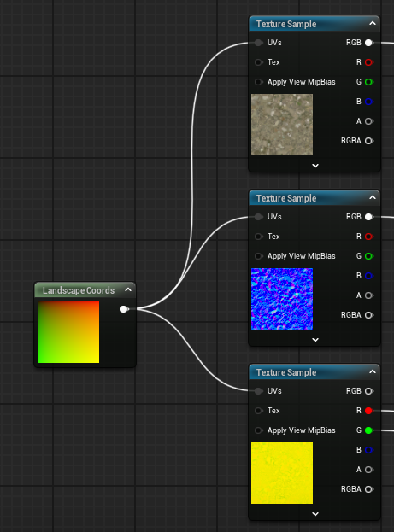This screenshot has width=394, height=532.
Task: Click the Tex input pin of top Texture Sample
Action: click(258, 62)
